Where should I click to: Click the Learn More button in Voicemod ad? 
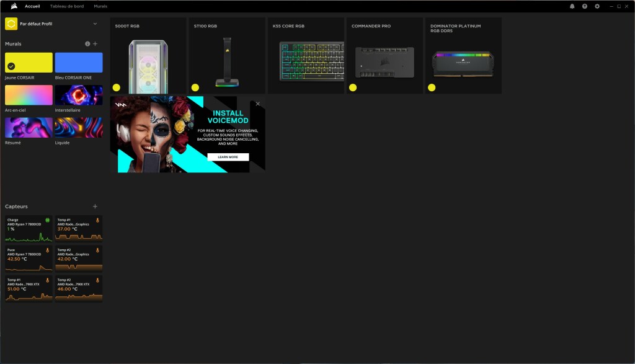[x=228, y=157]
